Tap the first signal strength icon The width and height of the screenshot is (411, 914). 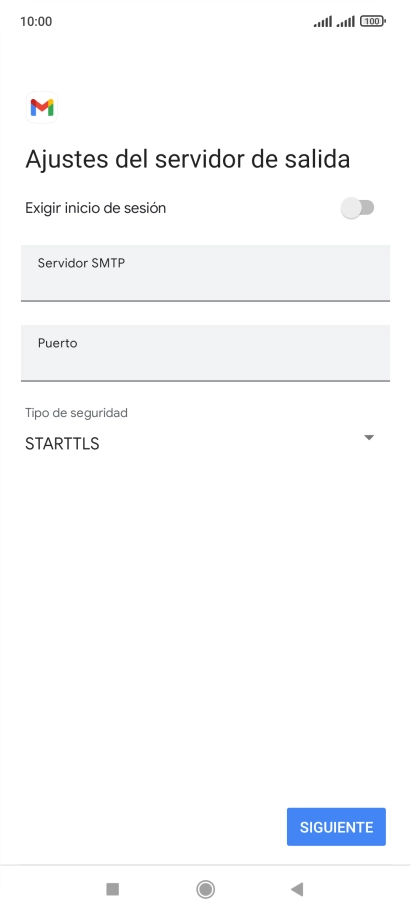[323, 22]
